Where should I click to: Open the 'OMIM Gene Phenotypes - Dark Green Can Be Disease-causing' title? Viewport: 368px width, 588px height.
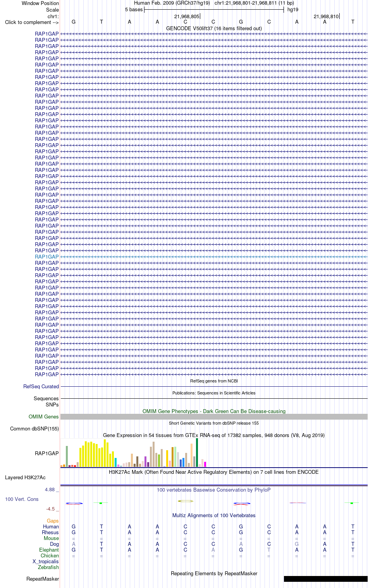214,411
